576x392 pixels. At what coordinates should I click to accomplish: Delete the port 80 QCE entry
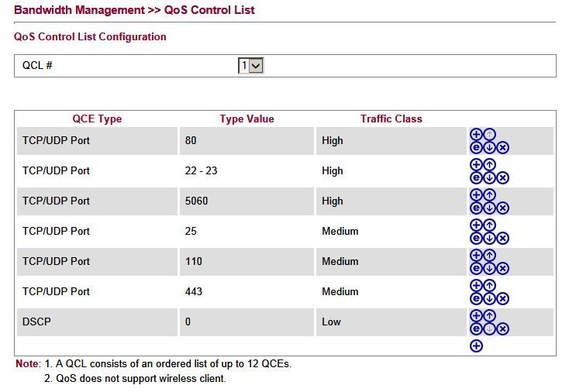tap(502, 147)
